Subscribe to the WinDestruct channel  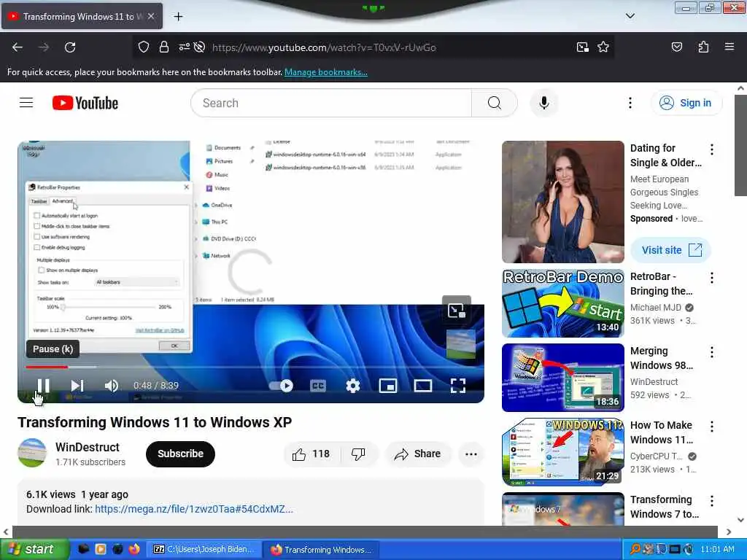pos(181,454)
